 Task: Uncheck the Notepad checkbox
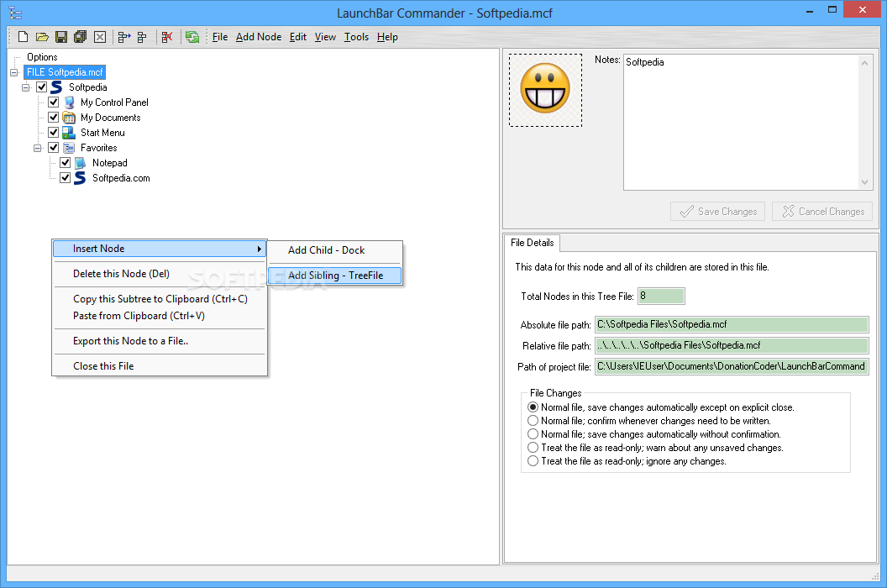(65, 163)
